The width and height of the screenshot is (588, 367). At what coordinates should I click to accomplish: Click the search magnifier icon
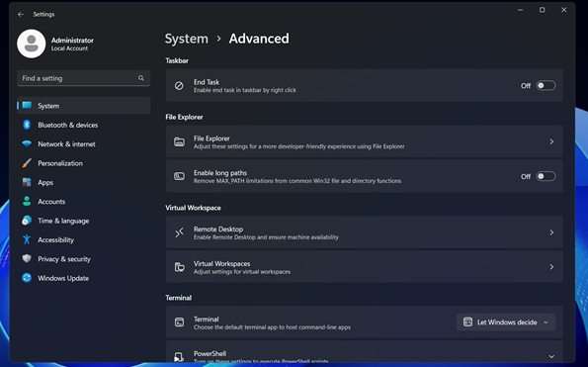click(141, 78)
